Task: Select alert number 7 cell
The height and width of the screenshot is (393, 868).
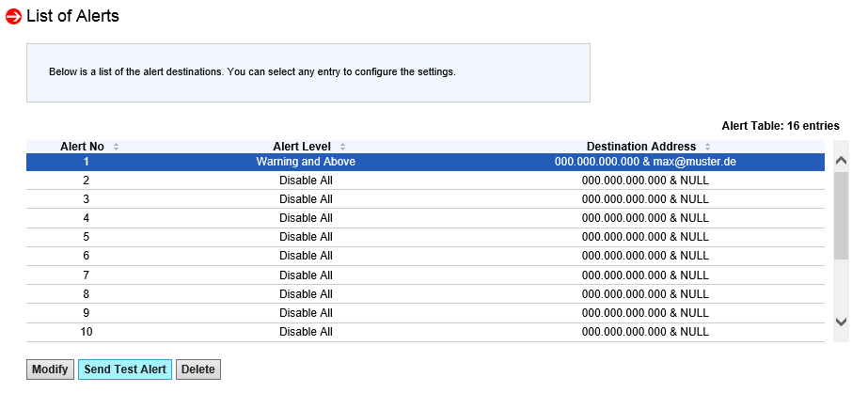Action: point(86,275)
